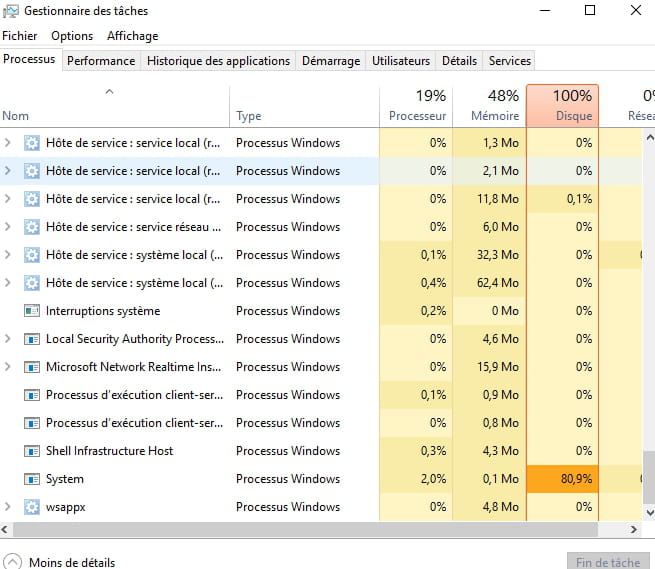
Task: Click the Fin de tâche button
Action: pos(607,562)
